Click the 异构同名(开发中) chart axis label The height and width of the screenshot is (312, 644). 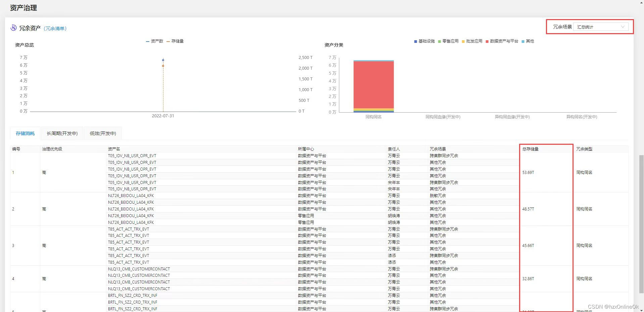(582, 117)
